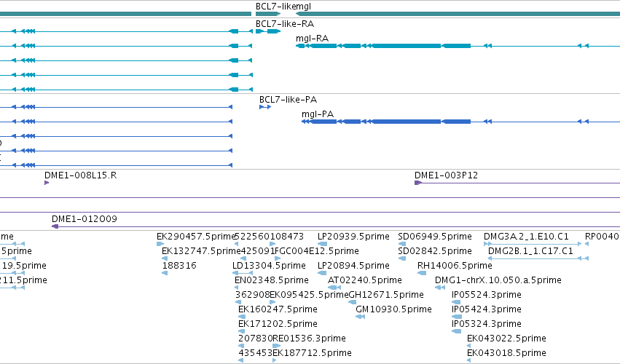Click the 207830 feature label
The height and width of the screenshot is (364, 620).
[256, 339]
